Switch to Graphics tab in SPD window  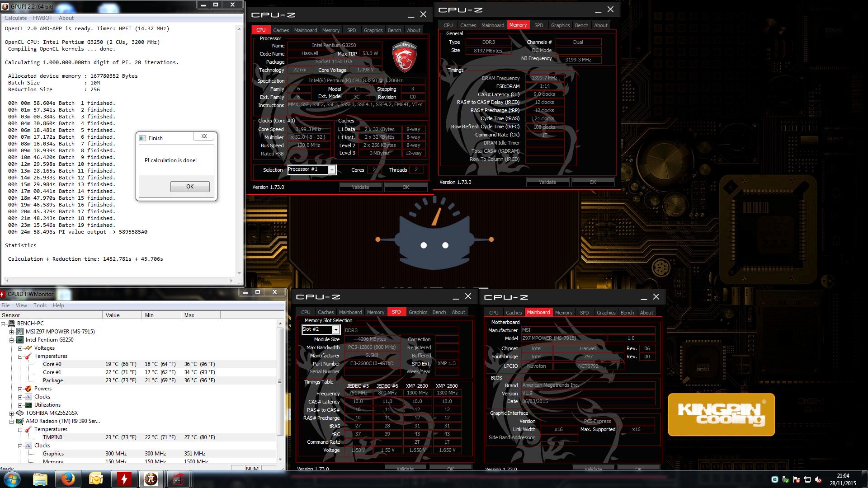click(418, 312)
